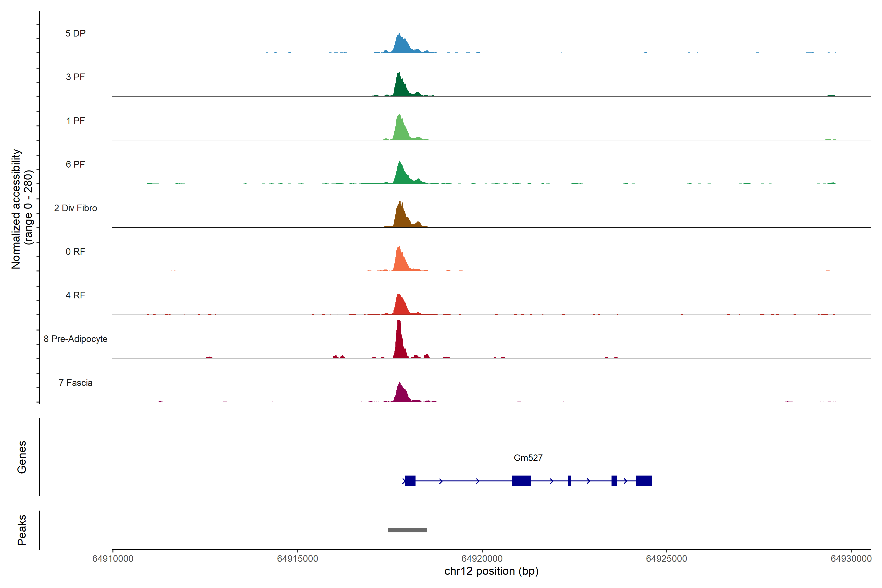
Task: Click the last exon box of Gm527
Action: (x=644, y=481)
